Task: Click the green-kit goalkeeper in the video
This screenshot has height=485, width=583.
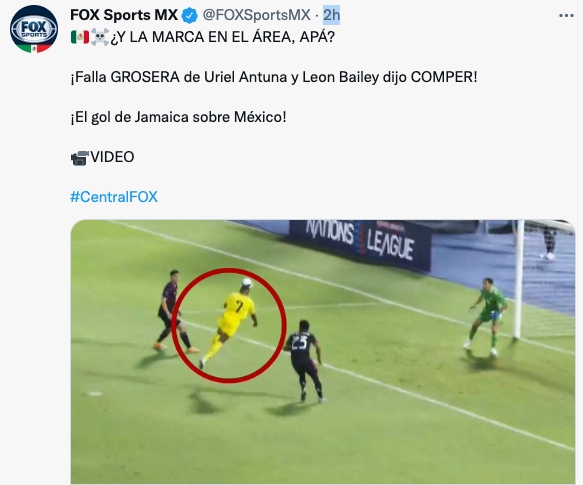Action: pos(486,316)
